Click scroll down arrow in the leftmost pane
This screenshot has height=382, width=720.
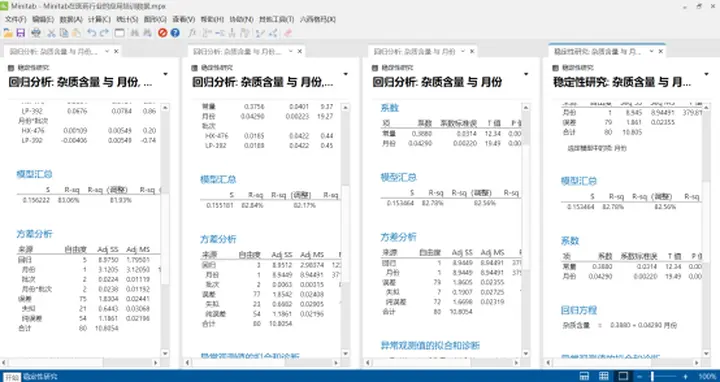pyautogui.click(x=165, y=353)
